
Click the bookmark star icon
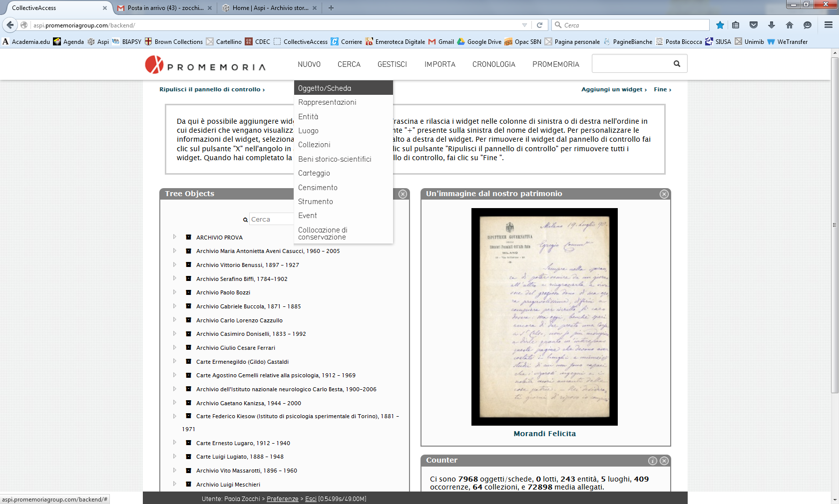tap(720, 25)
